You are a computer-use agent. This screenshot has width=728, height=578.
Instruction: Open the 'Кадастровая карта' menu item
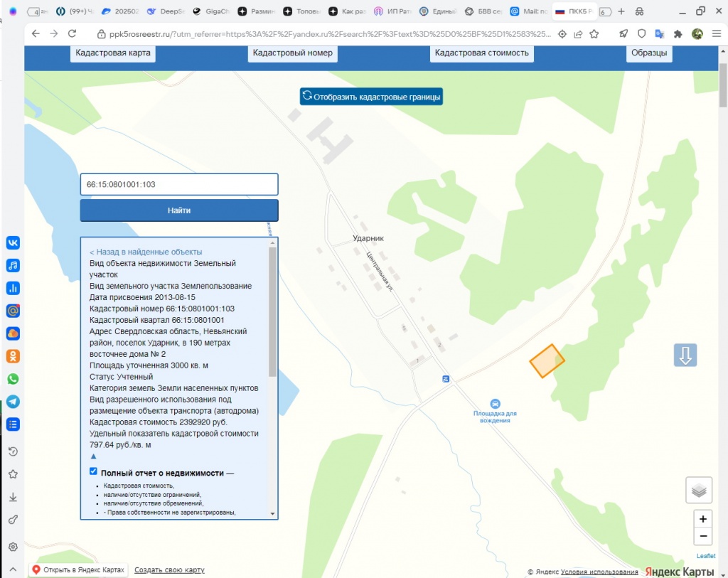coord(114,53)
